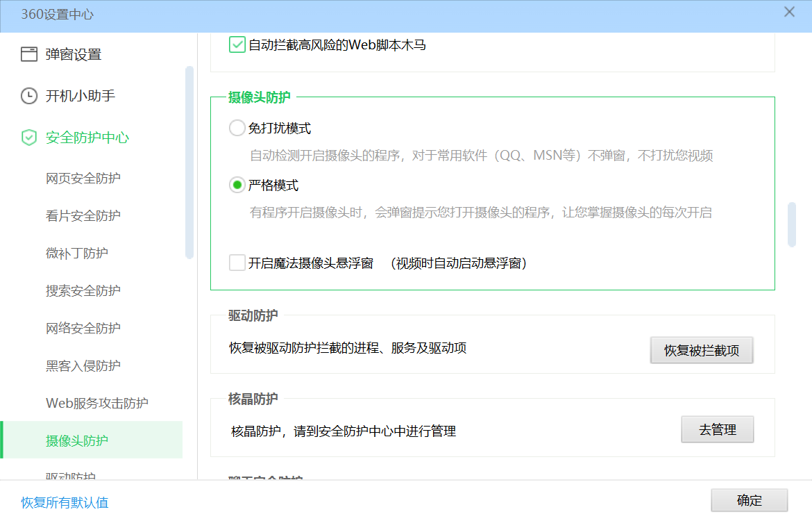Close the 360设置中心 window
Screen dimensions: 812x521
pos(789,12)
